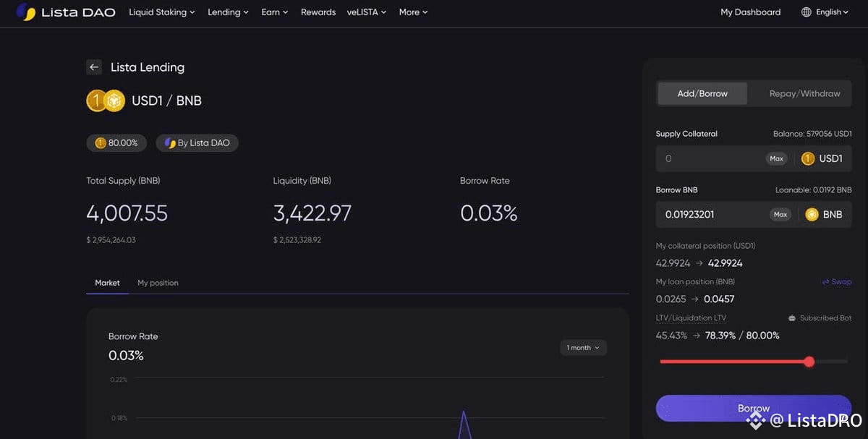Go back using the arrow beside Lista Lending

pyautogui.click(x=94, y=67)
